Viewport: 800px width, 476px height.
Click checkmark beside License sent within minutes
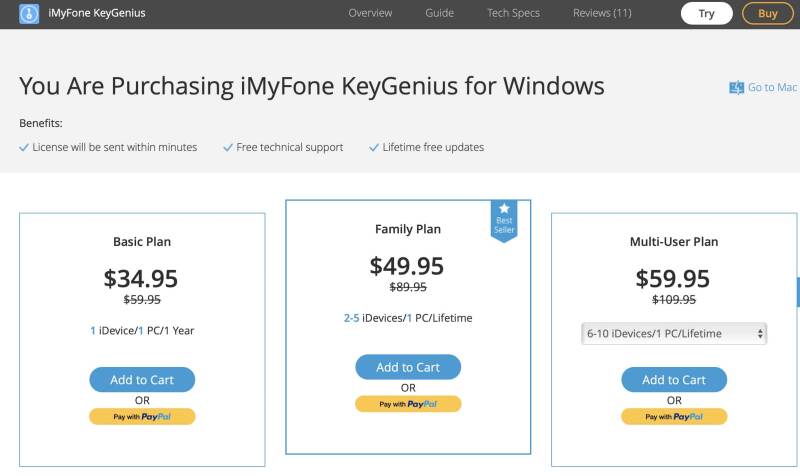pyautogui.click(x=24, y=147)
